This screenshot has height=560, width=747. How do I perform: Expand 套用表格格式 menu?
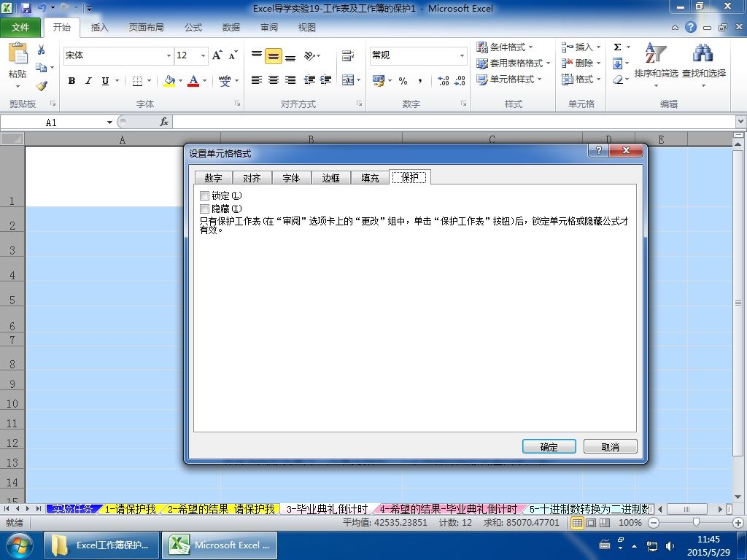pyautogui.click(x=514, y=63)
